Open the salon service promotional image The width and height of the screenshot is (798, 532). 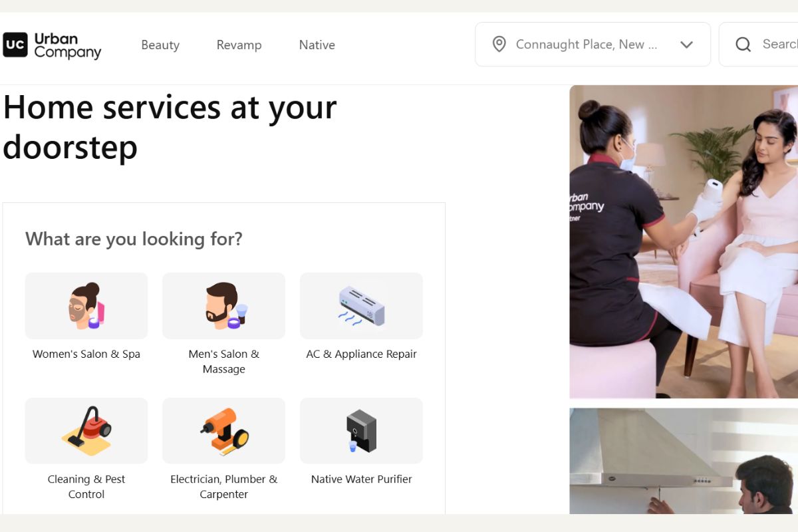point(683,241)
